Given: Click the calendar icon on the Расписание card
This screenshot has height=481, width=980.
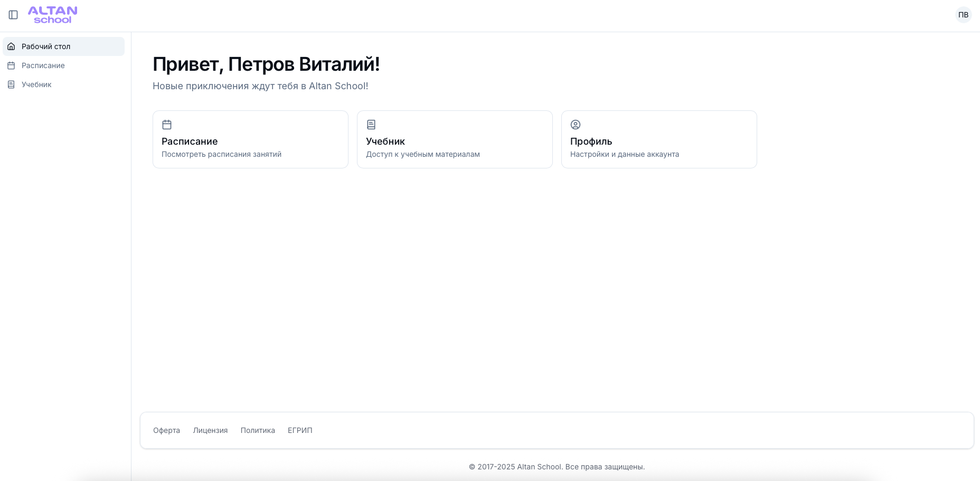Looking at the screenshot, I should pos(167,125).
